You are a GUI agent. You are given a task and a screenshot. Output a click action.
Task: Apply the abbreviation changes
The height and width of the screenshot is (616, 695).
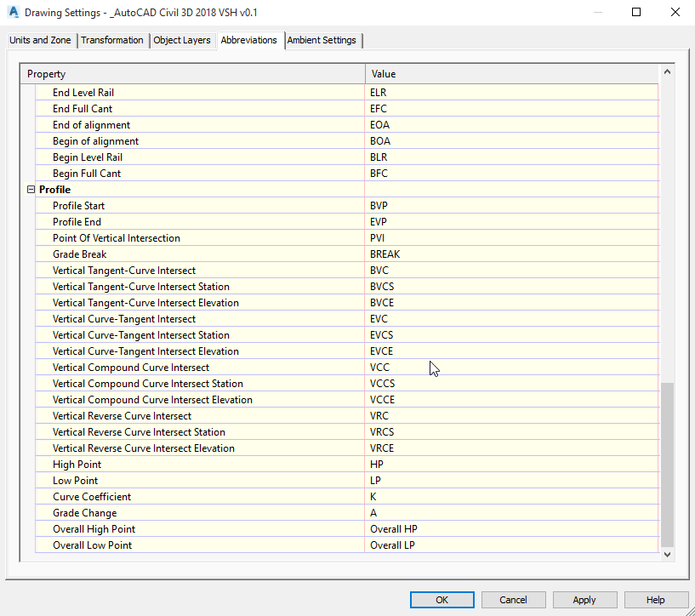pyautogui.click(x=584, y=599)
